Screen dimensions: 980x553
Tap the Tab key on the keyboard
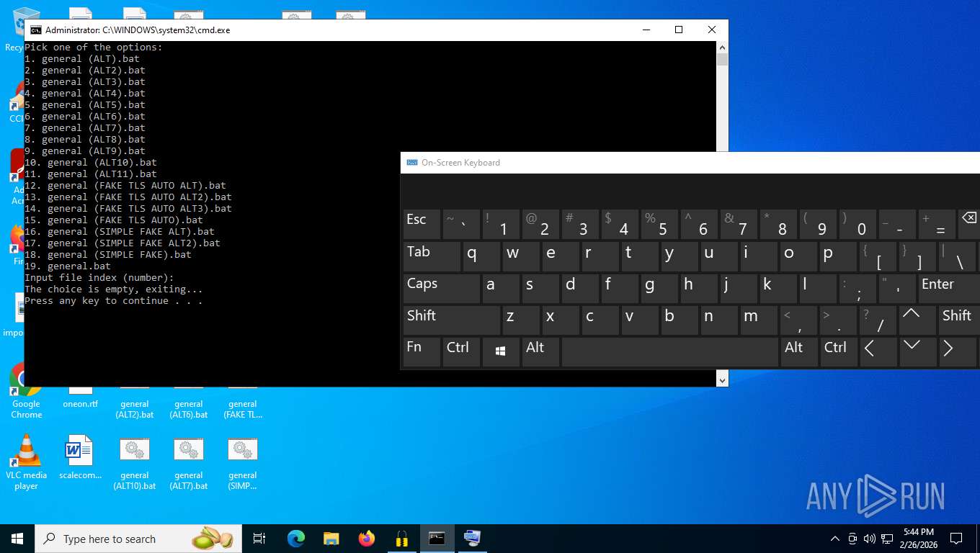tap(432, 256)
